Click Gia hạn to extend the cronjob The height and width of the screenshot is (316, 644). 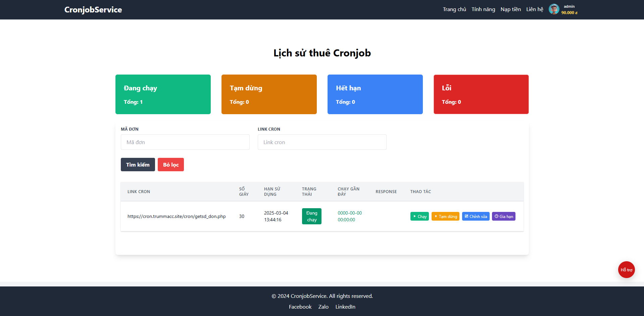click(503, 217)
